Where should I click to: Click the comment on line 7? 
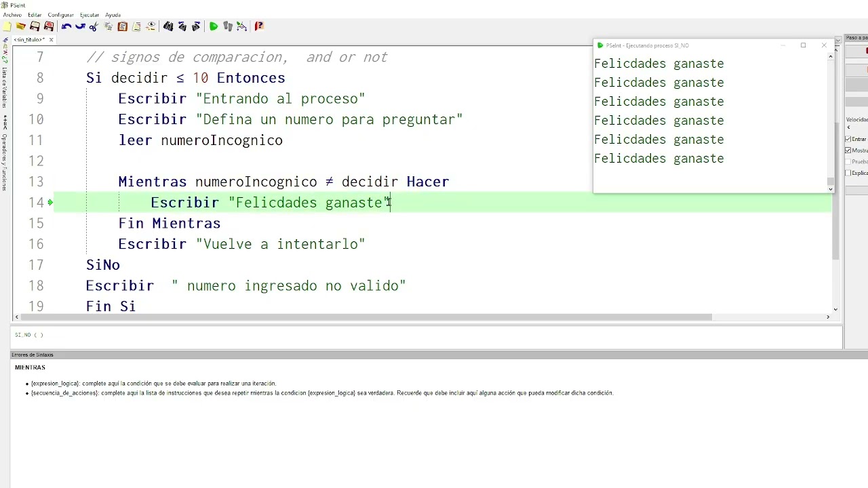pos(237,57)
